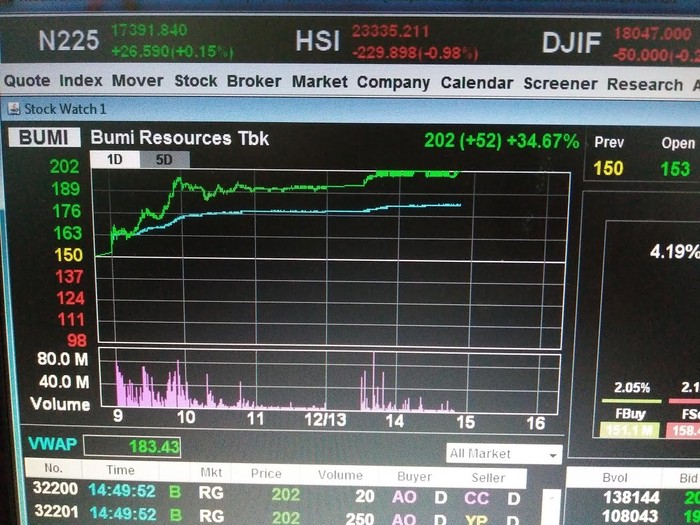Click the VWAP value field 183.43
Viewport: 700px width, 525px height.
click(x=132, y=446)
